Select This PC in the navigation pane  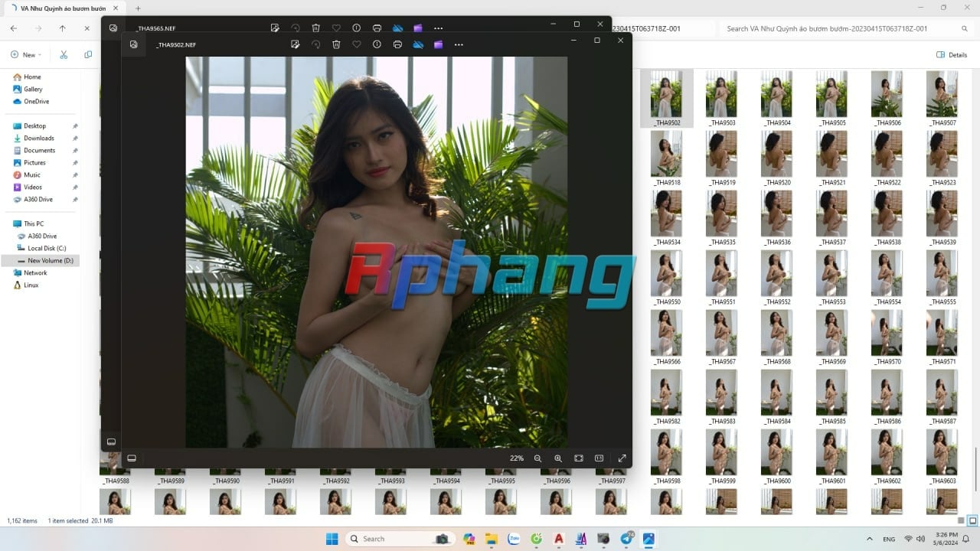[34, 223]
